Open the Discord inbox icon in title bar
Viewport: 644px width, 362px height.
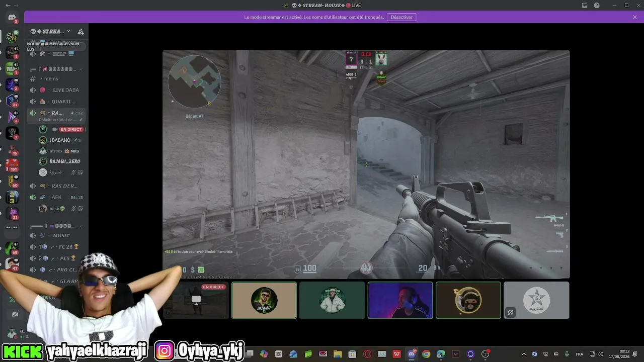pyautogui.click(x=585, y=5)
